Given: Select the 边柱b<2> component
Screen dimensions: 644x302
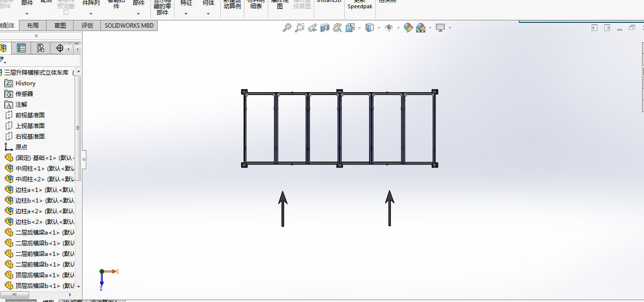Looking at the screenshot, I should pos(39,222).
